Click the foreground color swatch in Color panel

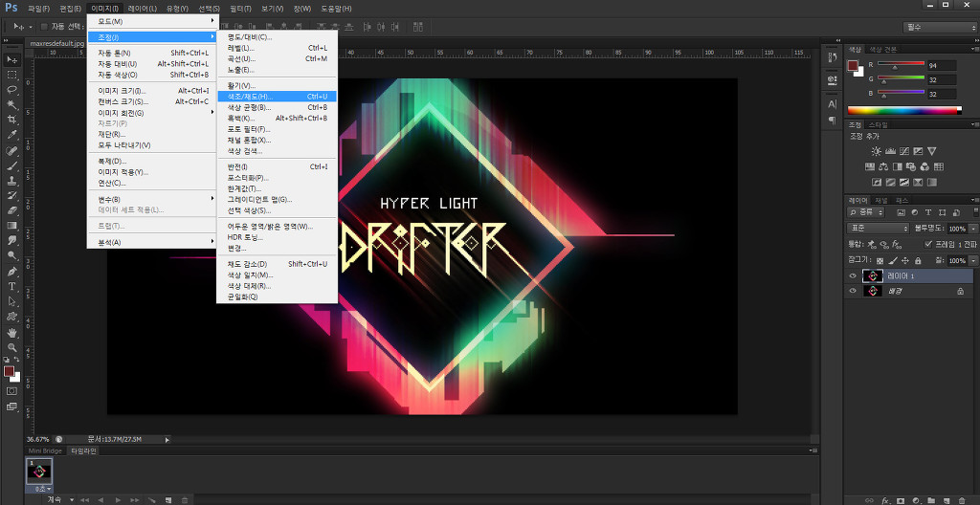[x=852, y=65]
